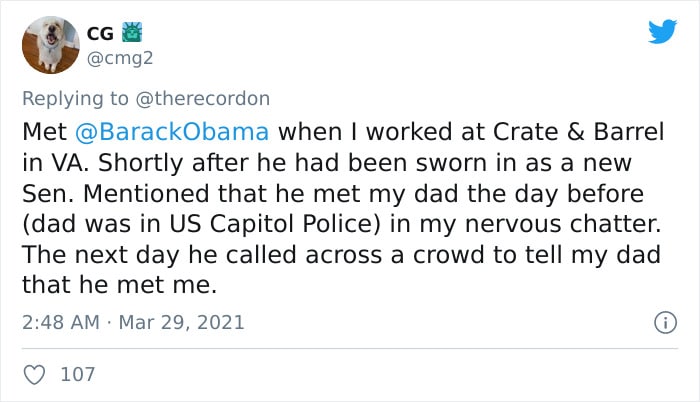Viewport: 700px width, 402px height.
Task: Open the white dog profile avatar
Action: click(x=51, y=45)
